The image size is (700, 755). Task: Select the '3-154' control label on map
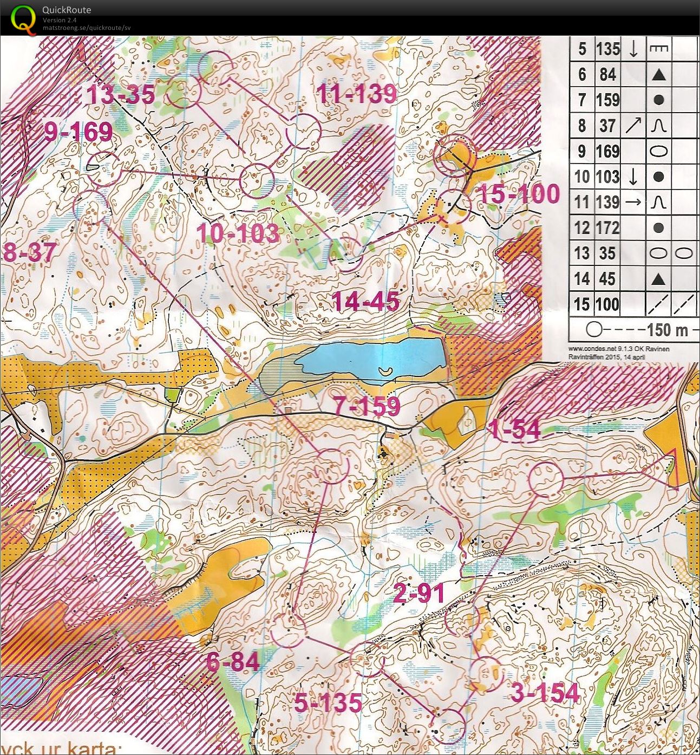coord(545,693)
